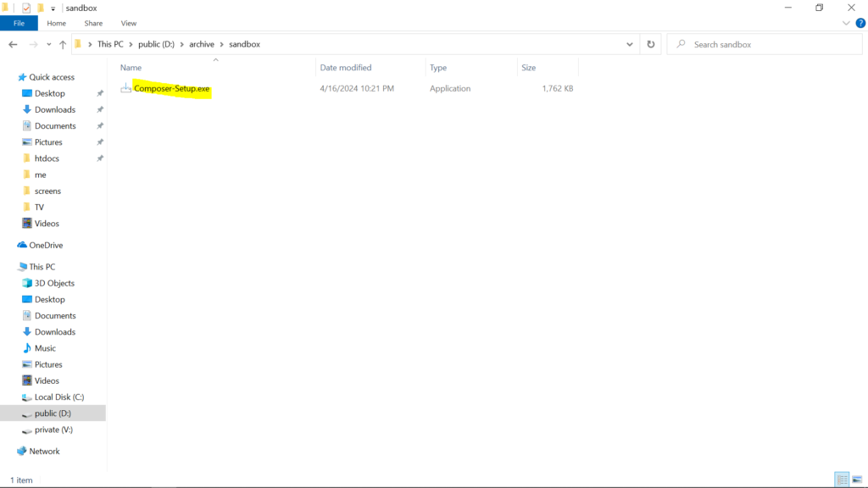Open Explorer Help question mark icon
Screen dimensions: 868x488
(860, 23)
